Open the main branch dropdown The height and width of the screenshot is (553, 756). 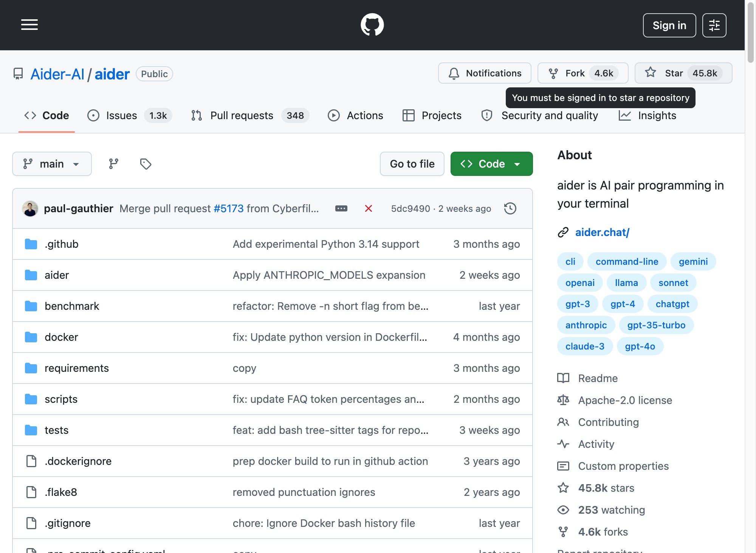[52, 164]
